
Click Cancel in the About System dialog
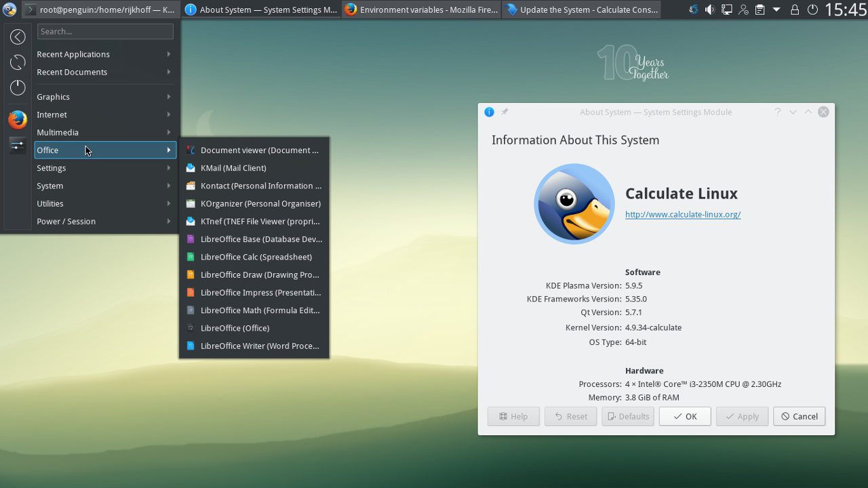click(x=799, y=416)
